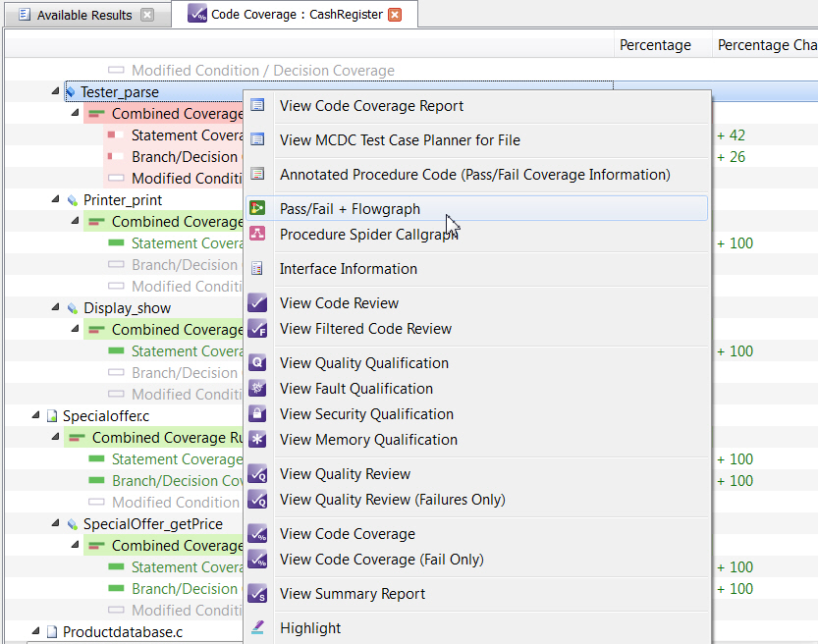The height and width of the screenshot is (644, 818).
Task: Collapse the Specialoffer.c file node
Action: click(x=36, y=415)
